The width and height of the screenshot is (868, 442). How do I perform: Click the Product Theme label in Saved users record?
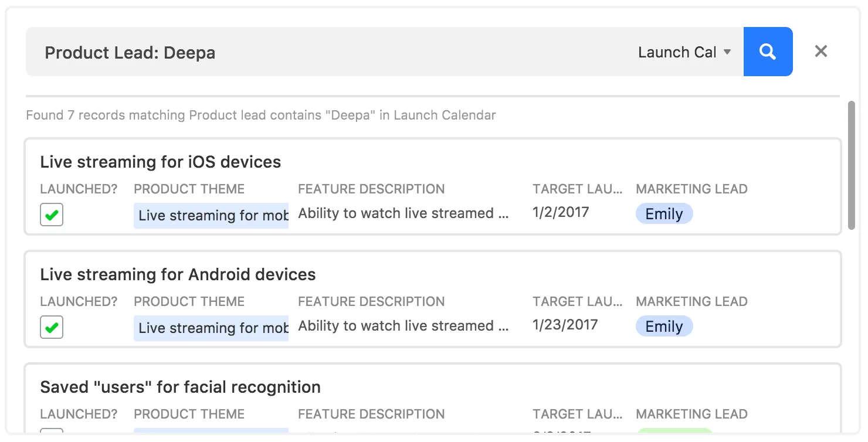[189, 414]
